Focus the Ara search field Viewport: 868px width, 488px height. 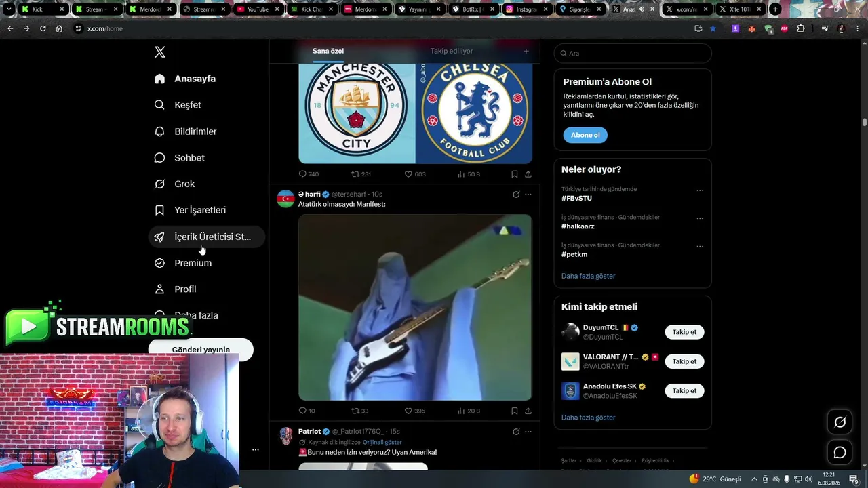[633, 53]
